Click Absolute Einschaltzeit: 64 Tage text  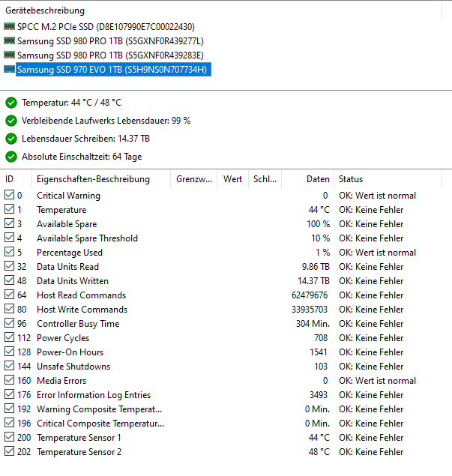click(82, 157)
